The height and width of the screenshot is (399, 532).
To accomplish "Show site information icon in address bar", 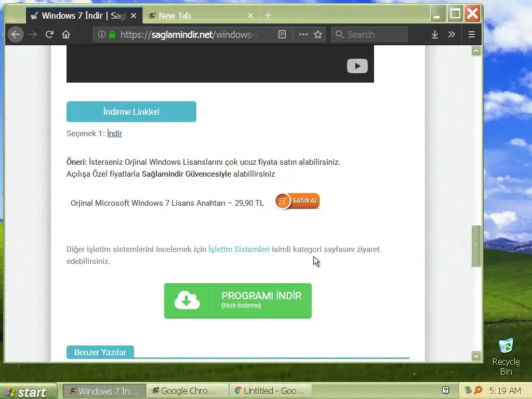I will click(x=101, y=34).
